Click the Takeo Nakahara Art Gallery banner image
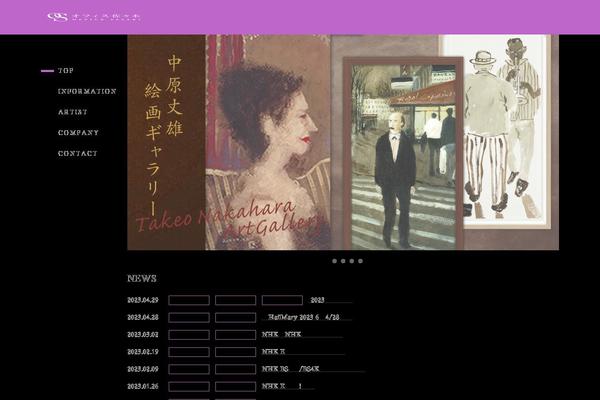The image size is (600, 400). coord(343,142)
